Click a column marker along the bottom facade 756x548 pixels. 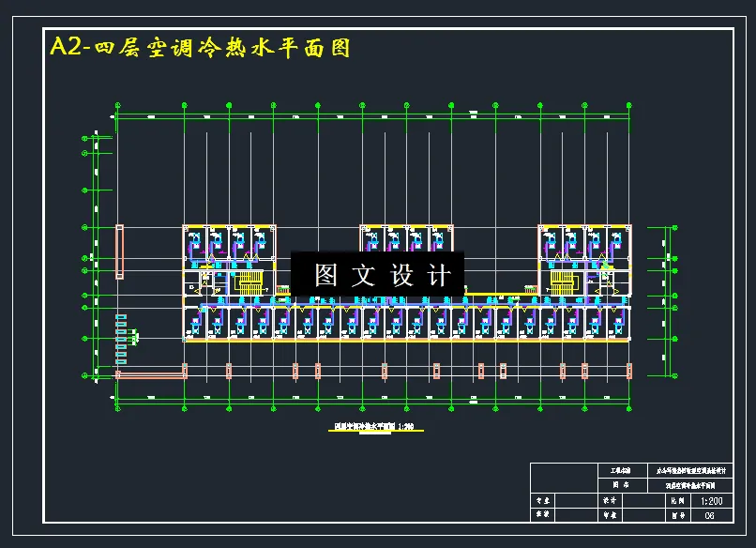click(x=229, y=370)
